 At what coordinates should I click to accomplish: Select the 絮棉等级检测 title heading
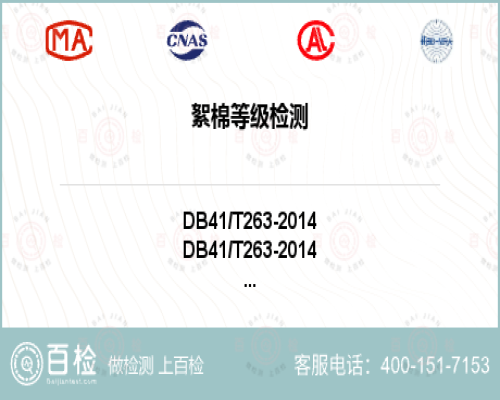tap(250, 116)
